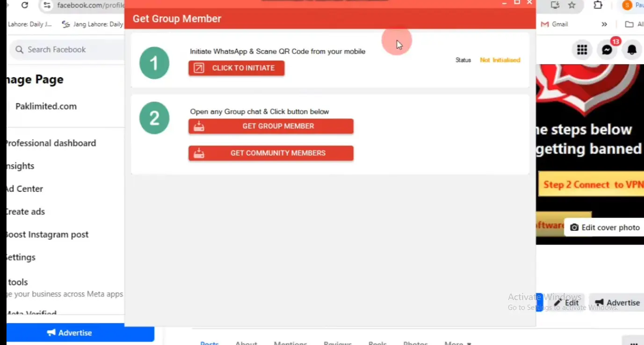Open the orange profile avatar in Chrome

pos(627,5)
